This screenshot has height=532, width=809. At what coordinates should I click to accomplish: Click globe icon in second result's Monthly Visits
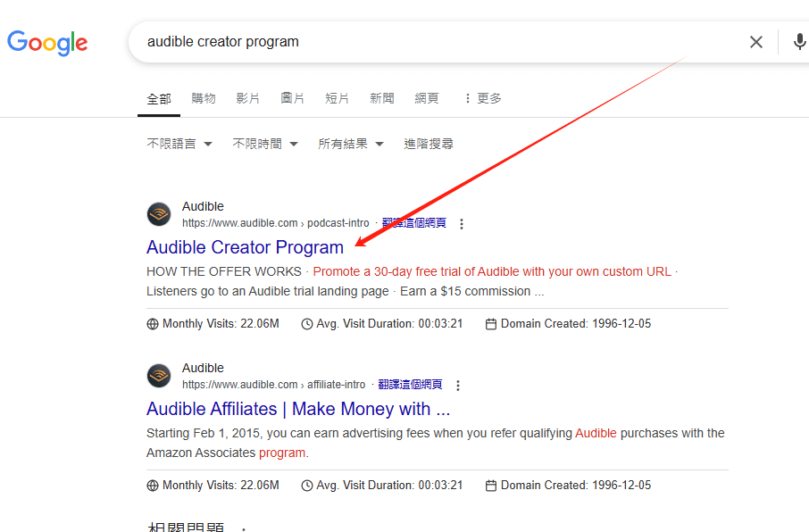(153, 486)
